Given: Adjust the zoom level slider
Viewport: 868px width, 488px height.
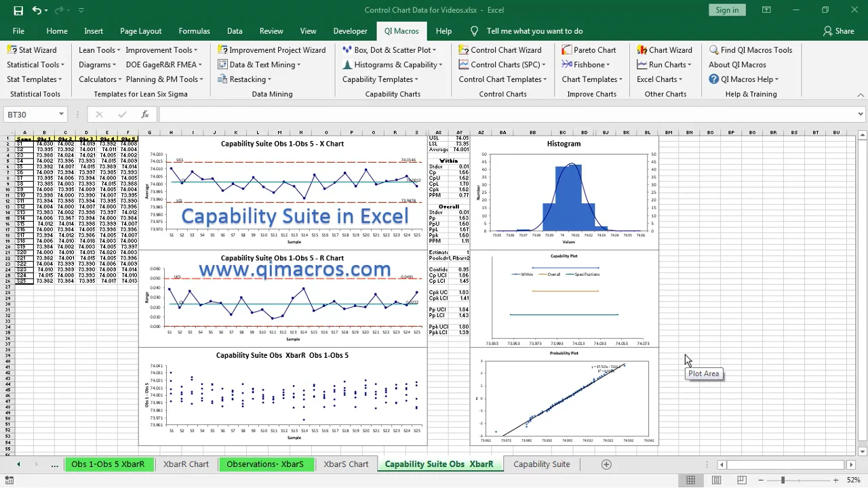Looking at the screenshot, I should click(783, 481).
